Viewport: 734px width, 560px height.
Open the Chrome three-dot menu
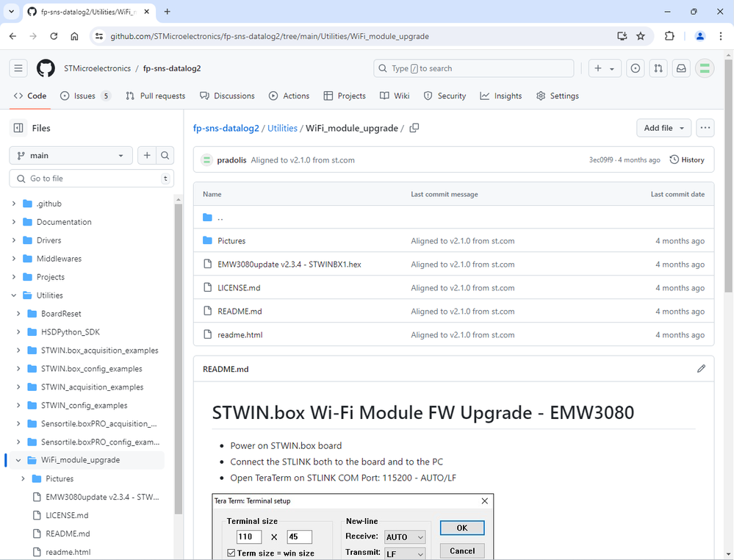[721, 36]
